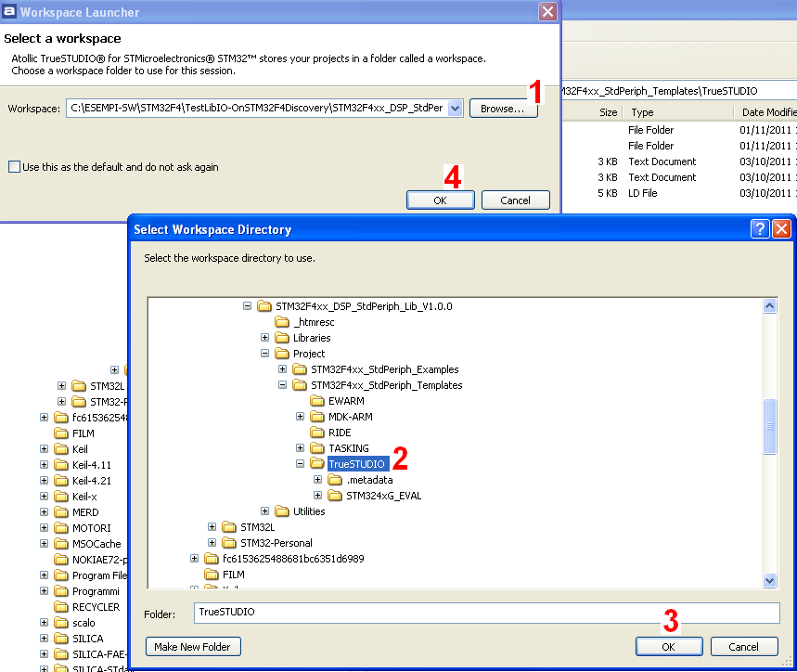Select MOTORI folder in background tree
The width and height of the screenshot is (797, 672).
pyautogui.click(x=92, y=527)
